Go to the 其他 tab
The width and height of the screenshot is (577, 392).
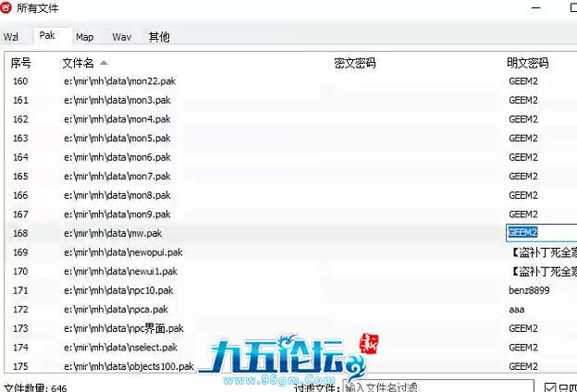coord(159,37)
